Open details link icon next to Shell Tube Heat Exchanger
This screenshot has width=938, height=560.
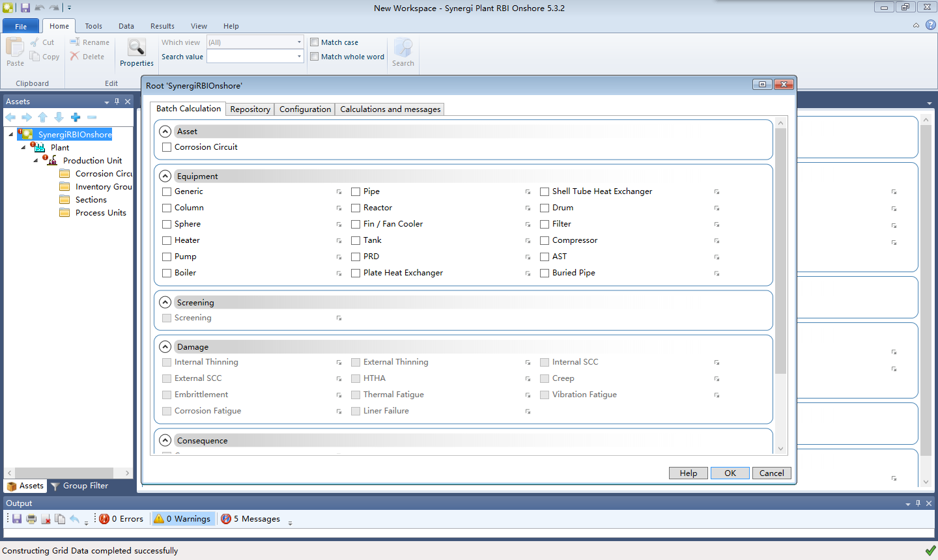[717, 192]
